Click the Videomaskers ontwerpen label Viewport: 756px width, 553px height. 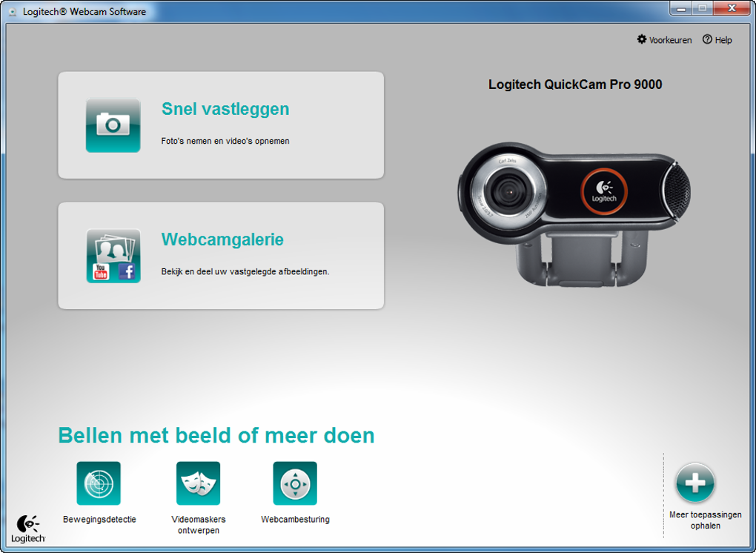click(x=198, y=525)
